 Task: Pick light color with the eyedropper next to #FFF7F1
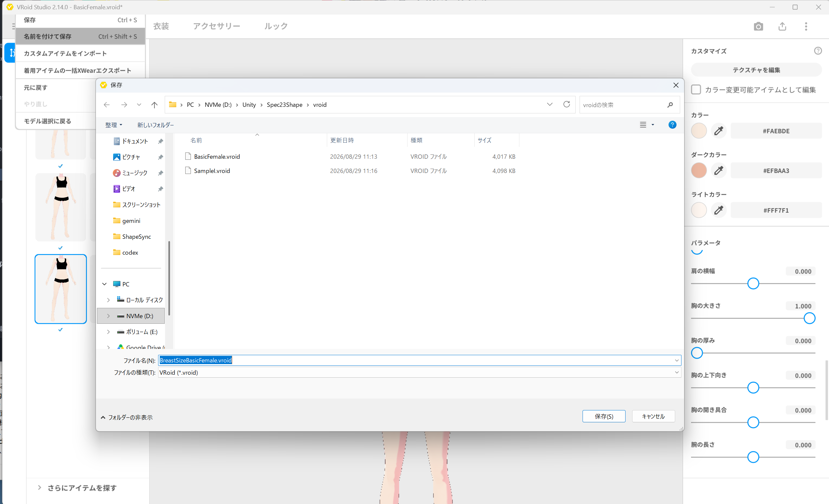point(719,210)
